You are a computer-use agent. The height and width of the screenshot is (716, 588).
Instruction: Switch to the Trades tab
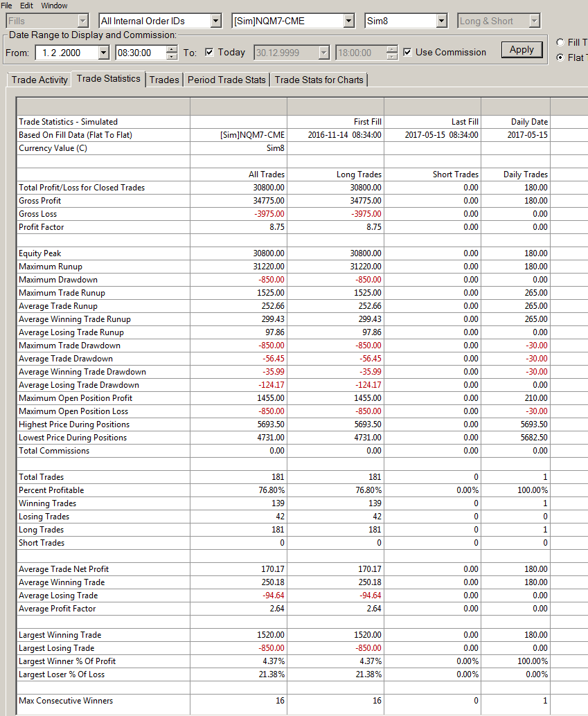pyautogui.click(x=164, y=80)
